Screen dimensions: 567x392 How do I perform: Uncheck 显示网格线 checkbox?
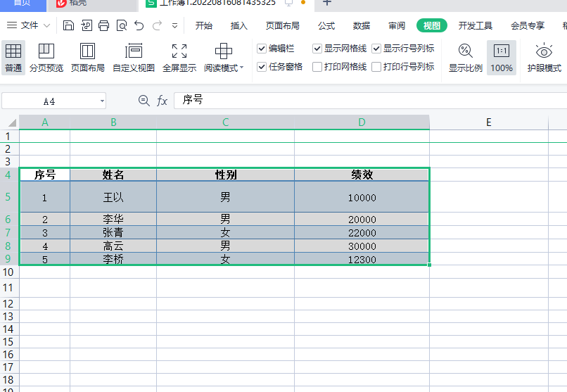[317, 49]
